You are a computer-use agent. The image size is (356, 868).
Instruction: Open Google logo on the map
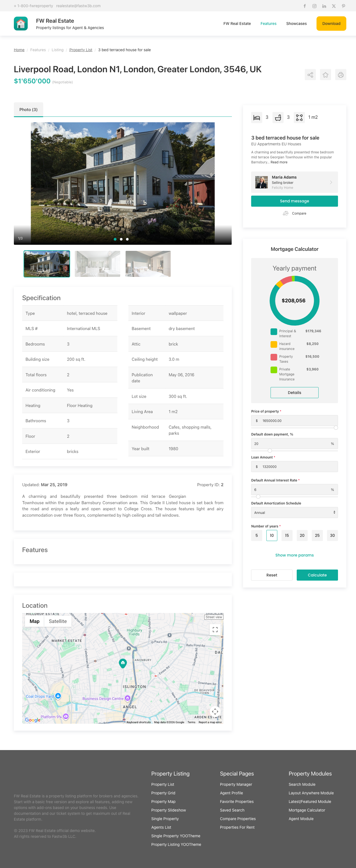[33, 720]
